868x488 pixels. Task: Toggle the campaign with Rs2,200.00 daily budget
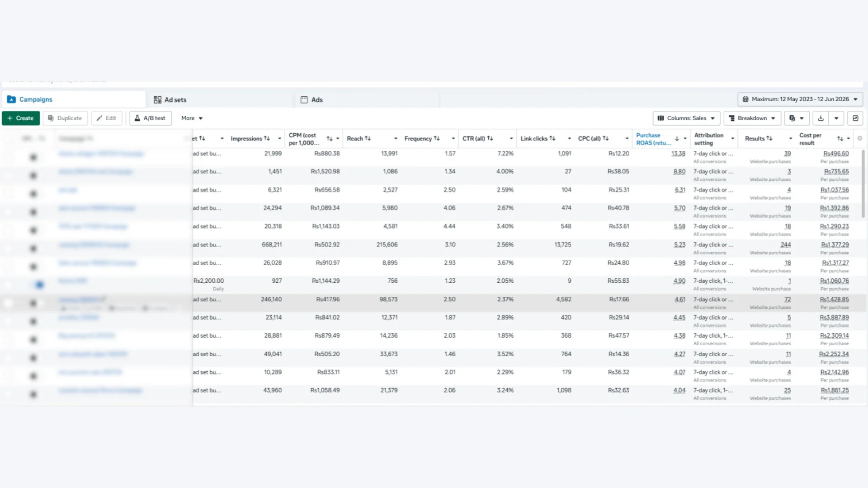click(38, 285)
